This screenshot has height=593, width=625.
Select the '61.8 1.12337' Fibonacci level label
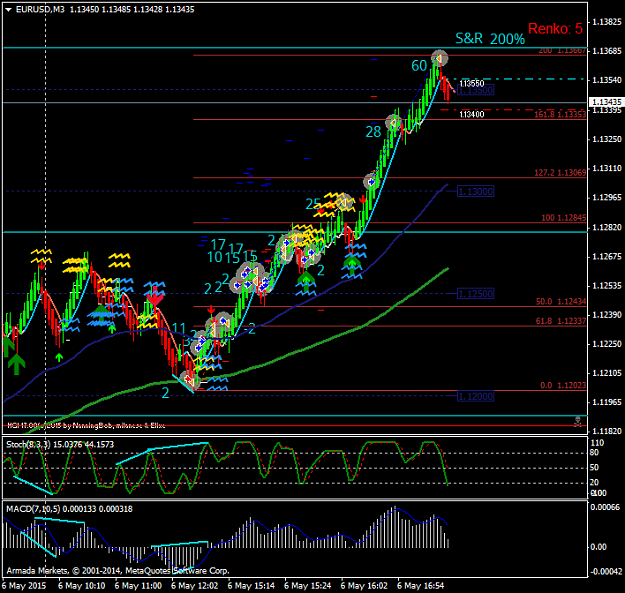pos(561,321)
